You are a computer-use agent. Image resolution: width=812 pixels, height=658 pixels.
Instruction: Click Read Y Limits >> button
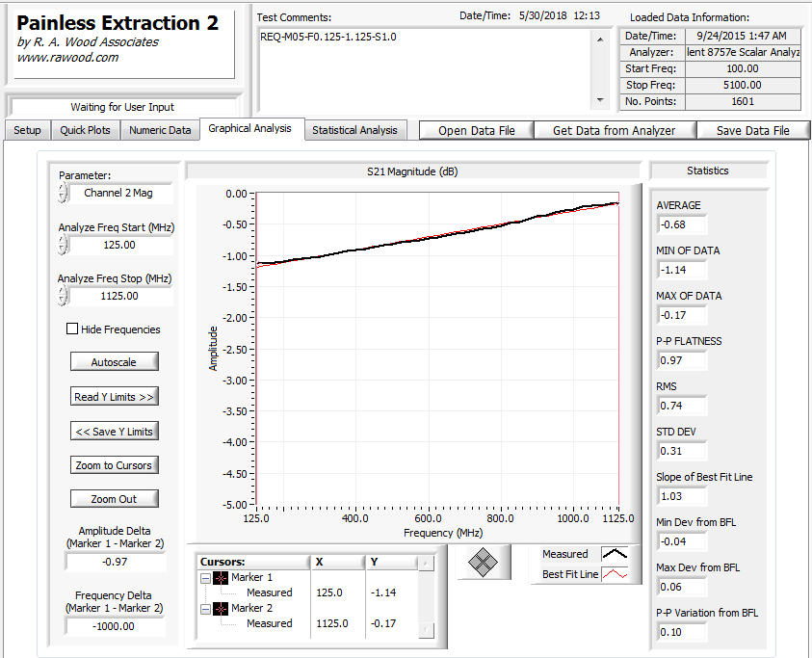[x=114, y=397]
